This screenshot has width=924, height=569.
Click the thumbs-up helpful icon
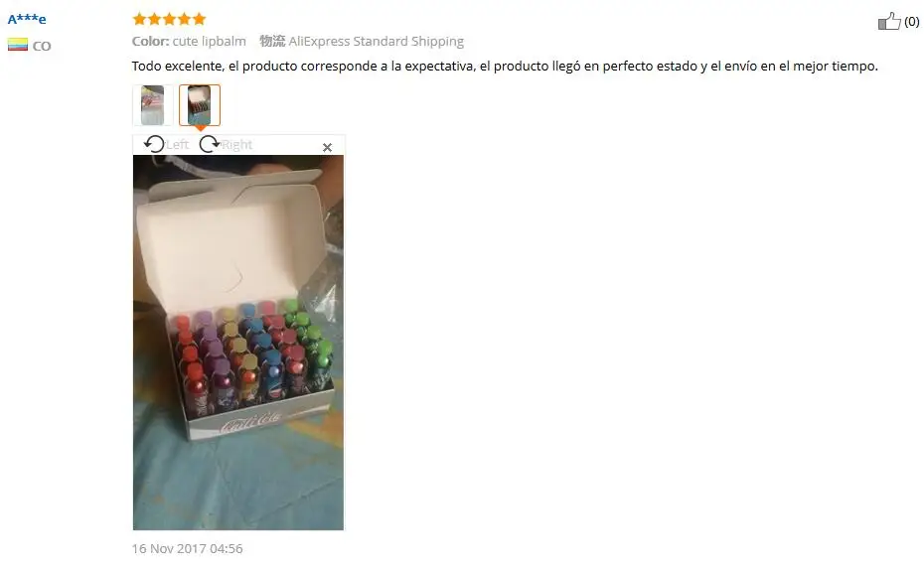point(889,21)
